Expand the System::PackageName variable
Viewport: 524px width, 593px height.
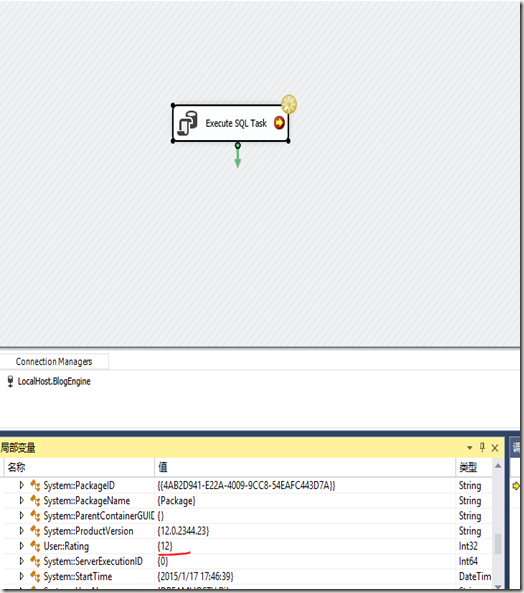tap(22, 500)
